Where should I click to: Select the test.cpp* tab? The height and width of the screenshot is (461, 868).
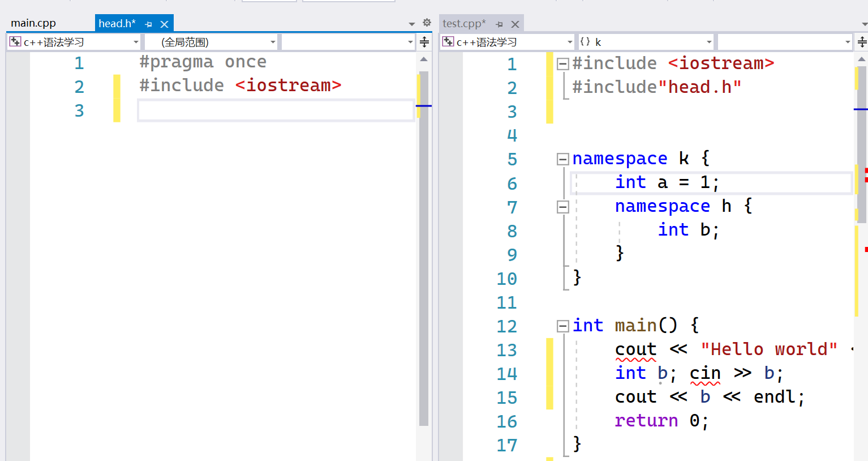(x=464, y=23)
